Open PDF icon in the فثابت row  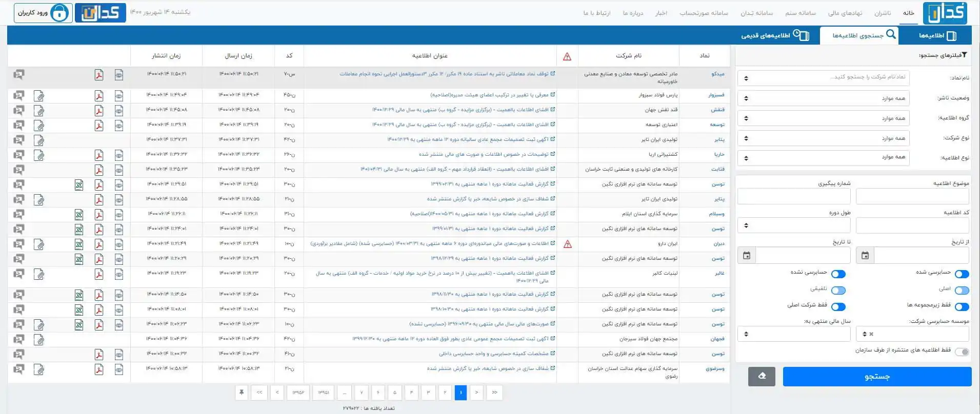pyautogui.click(x=99, y=170)
